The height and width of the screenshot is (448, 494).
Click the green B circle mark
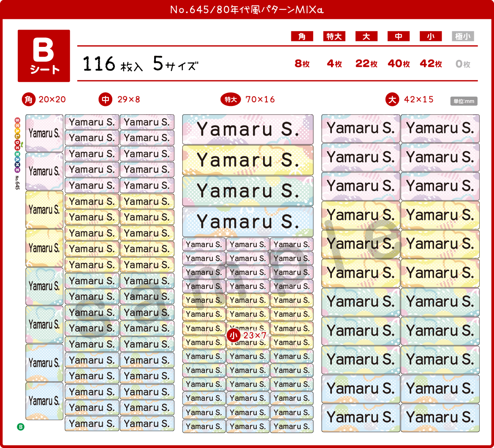pyautogui.click(x=21, y=427)
